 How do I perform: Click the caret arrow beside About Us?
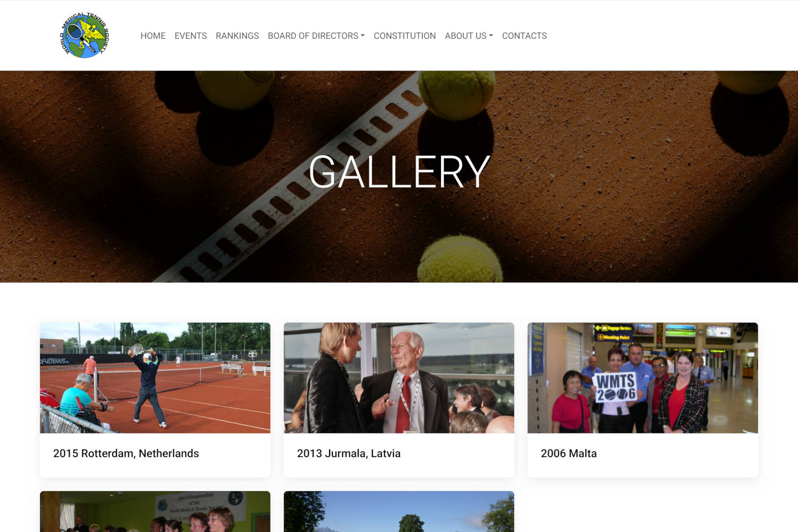[491, 36]
